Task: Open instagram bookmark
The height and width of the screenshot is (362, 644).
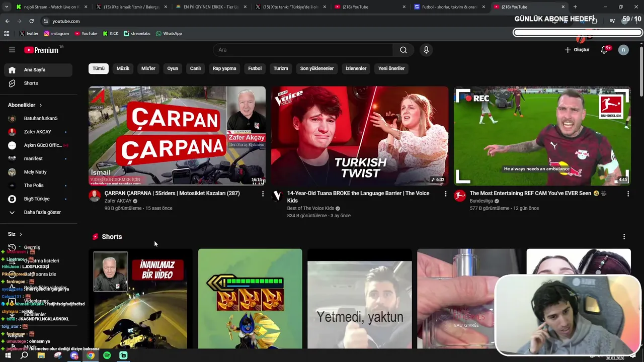Action: click(x=56, y=34)
